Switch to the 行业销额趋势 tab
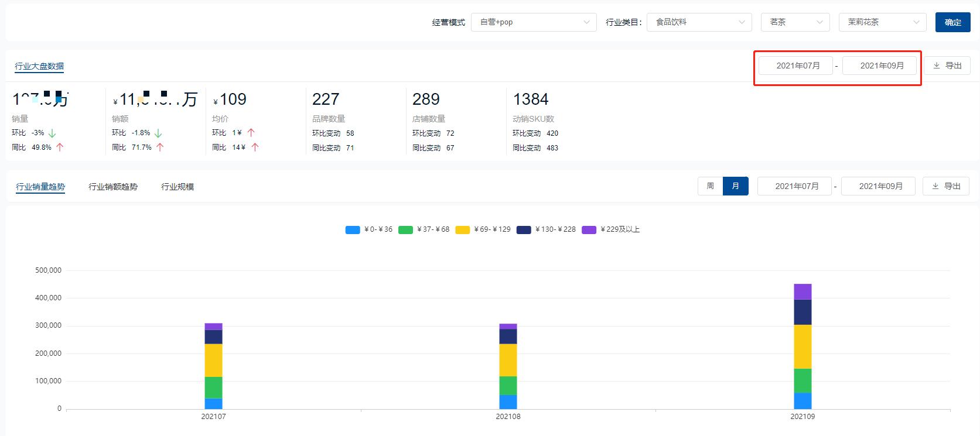The width and height of the screenshot is (980, 436). pyautogui.click(x=113, y=187)
